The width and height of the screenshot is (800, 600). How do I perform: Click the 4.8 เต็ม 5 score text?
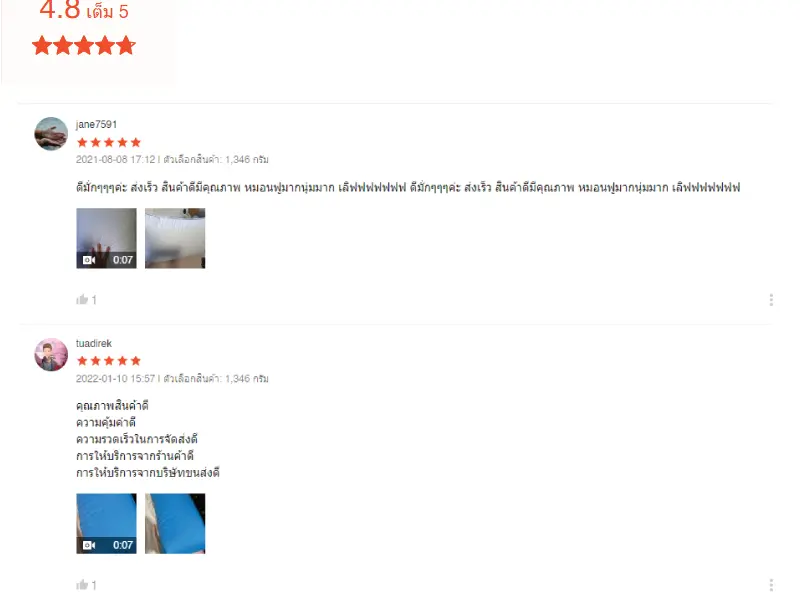tap(84, 10)
